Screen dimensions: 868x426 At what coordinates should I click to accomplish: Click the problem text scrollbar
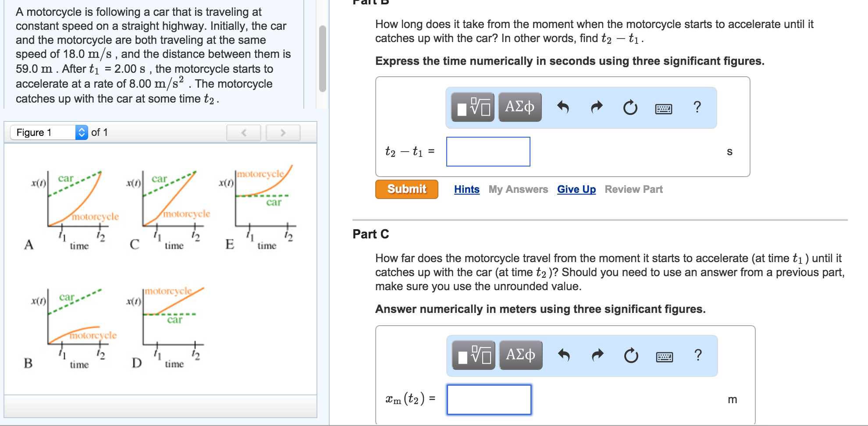[323, 59]
